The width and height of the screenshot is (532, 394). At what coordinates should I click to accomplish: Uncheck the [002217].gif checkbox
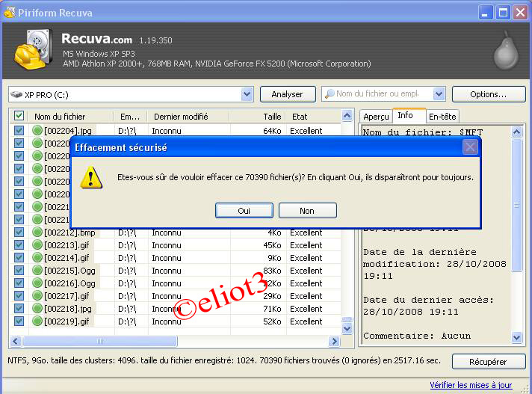coord(19,295)
